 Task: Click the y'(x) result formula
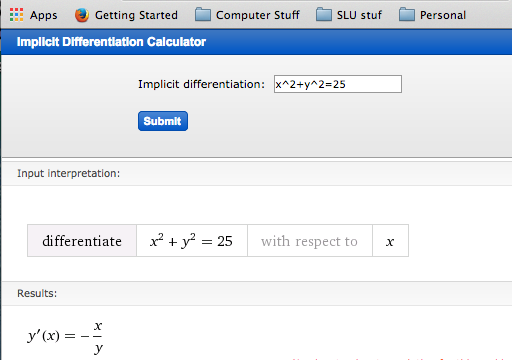coord(65,337)
